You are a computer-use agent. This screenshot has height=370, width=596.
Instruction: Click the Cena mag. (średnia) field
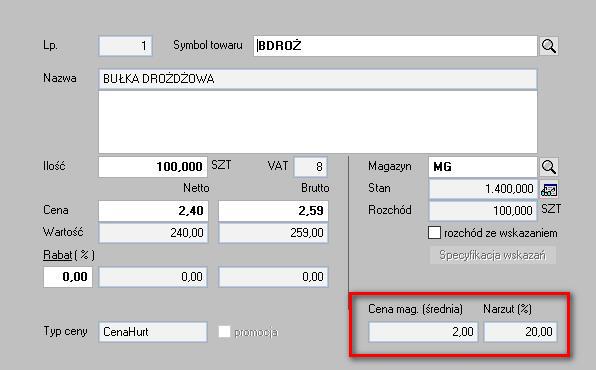coord(423,332)
